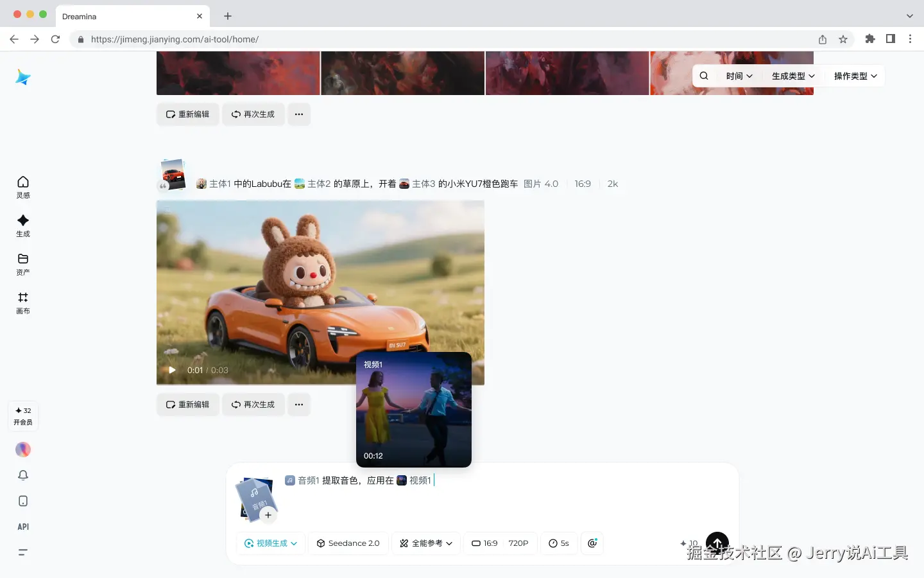This screenshot has width=924, height=578.
Task: Expand the 操作类型 filter dropdown
Action: (x=855, y=76)
